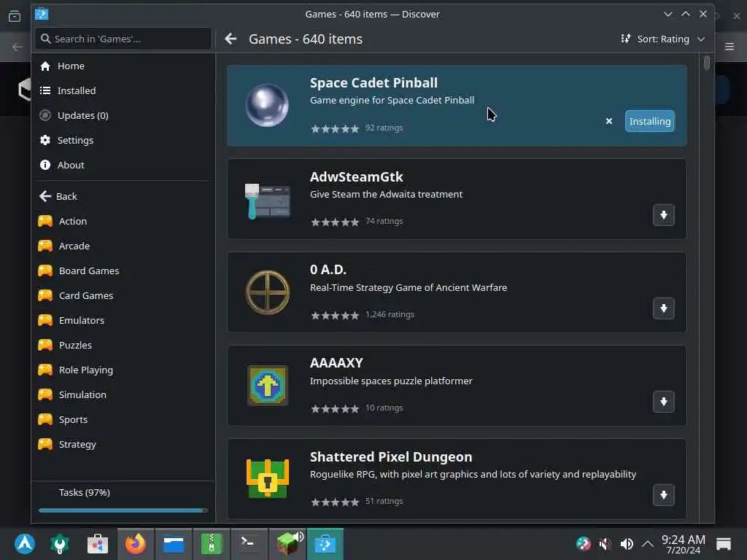Open Shattered Pixel Dungeon chest icon
The height and width of the screenshot is (560, 747).
267,478
